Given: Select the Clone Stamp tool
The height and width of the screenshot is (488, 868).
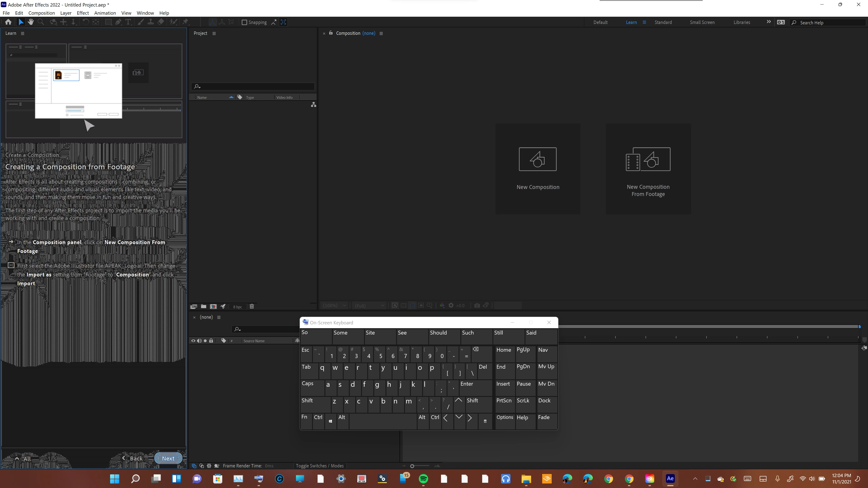Looking at the screenshot, I should pos(151,22).
